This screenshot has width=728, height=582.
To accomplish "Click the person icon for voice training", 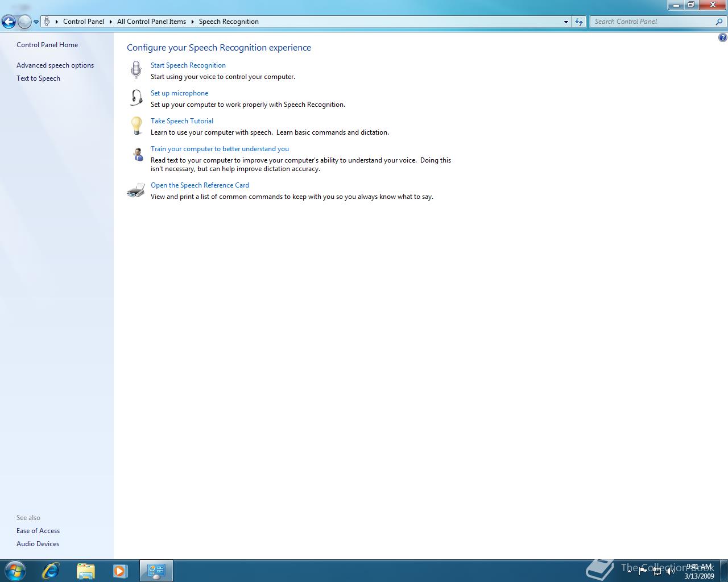I will click(138, 154).
